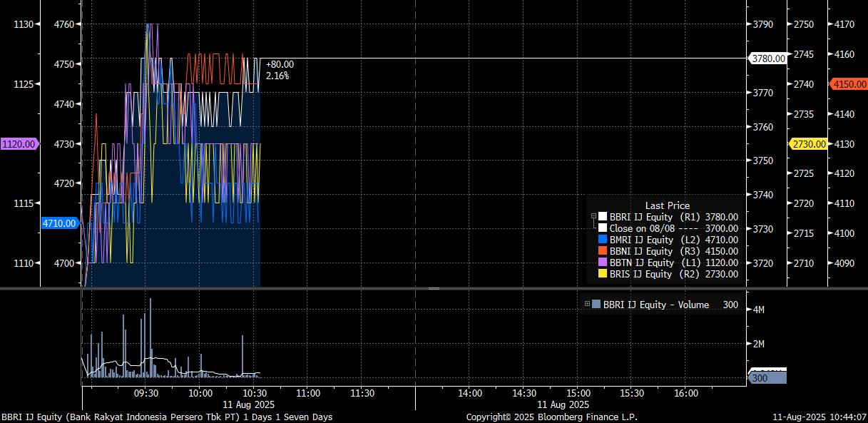Screen dimensions: 868x423
Task: Click the Last Price legend header
Action: pos(667,205)
